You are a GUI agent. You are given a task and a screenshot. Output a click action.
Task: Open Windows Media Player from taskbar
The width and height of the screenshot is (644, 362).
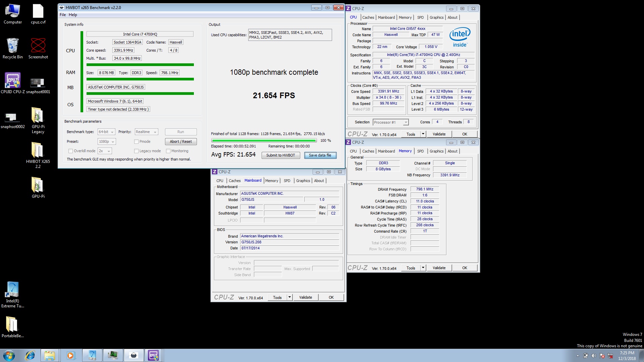tap(71, 355)
